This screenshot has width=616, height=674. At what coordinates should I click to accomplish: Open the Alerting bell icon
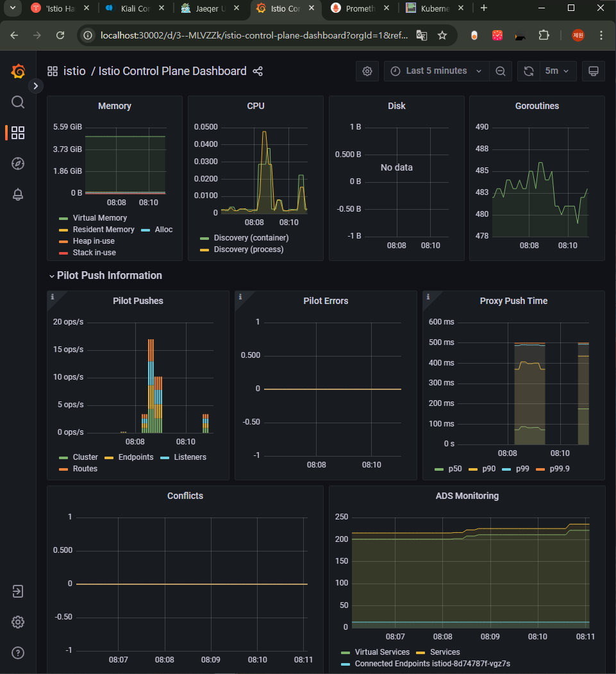click(x=17, y=195)
